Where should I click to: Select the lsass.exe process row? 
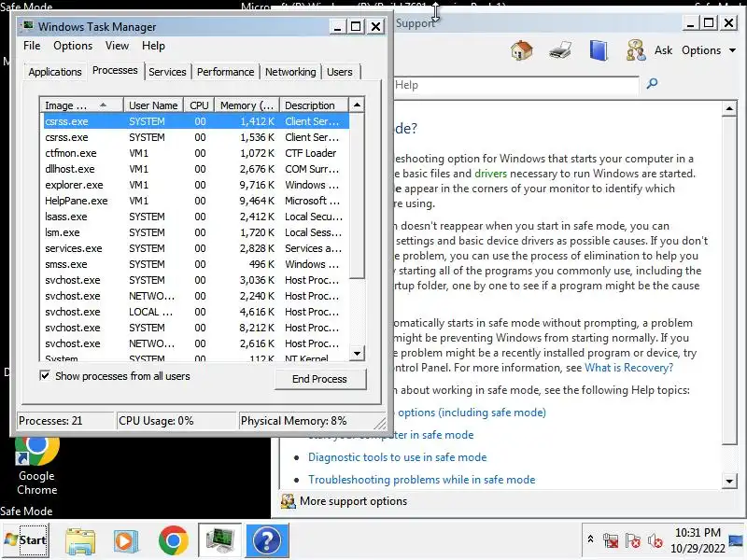[194, 217]
